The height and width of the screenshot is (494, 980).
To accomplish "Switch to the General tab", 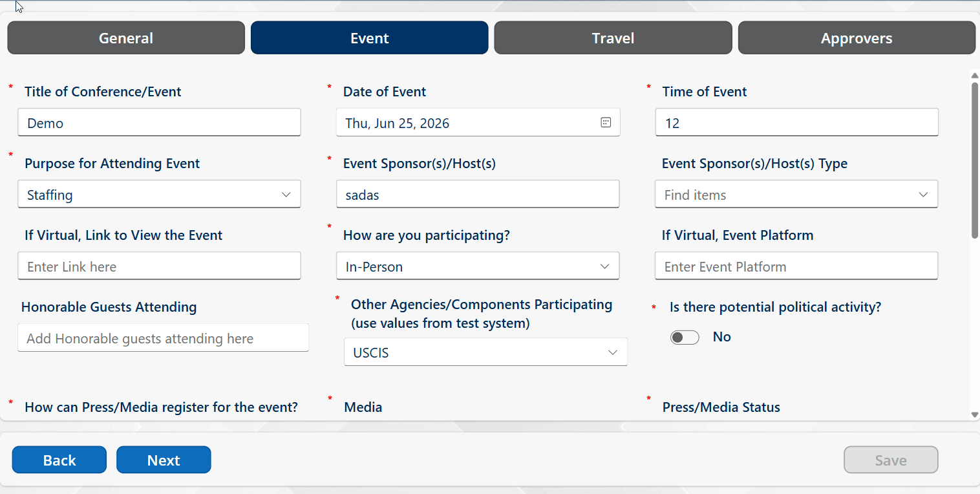I will click(x=126, y=38).
